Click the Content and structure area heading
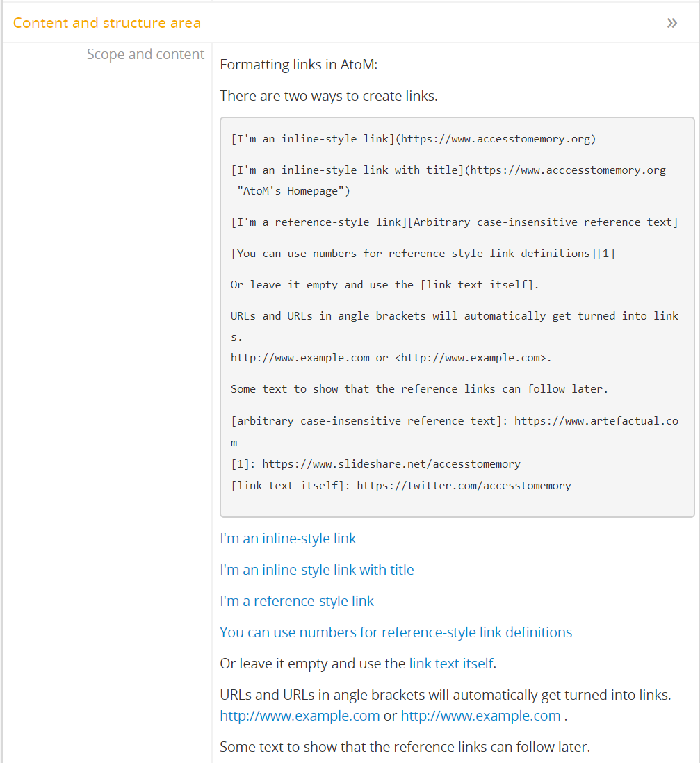Screen dimensions: 700x763 point(107,23)
